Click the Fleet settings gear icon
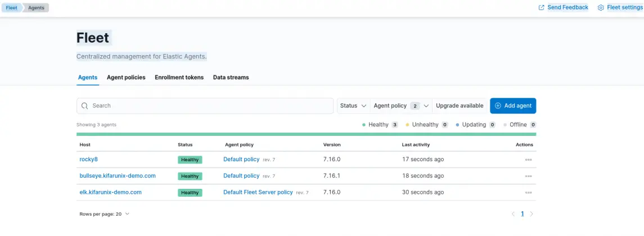The image size is (644, 236). click(601, 8)
